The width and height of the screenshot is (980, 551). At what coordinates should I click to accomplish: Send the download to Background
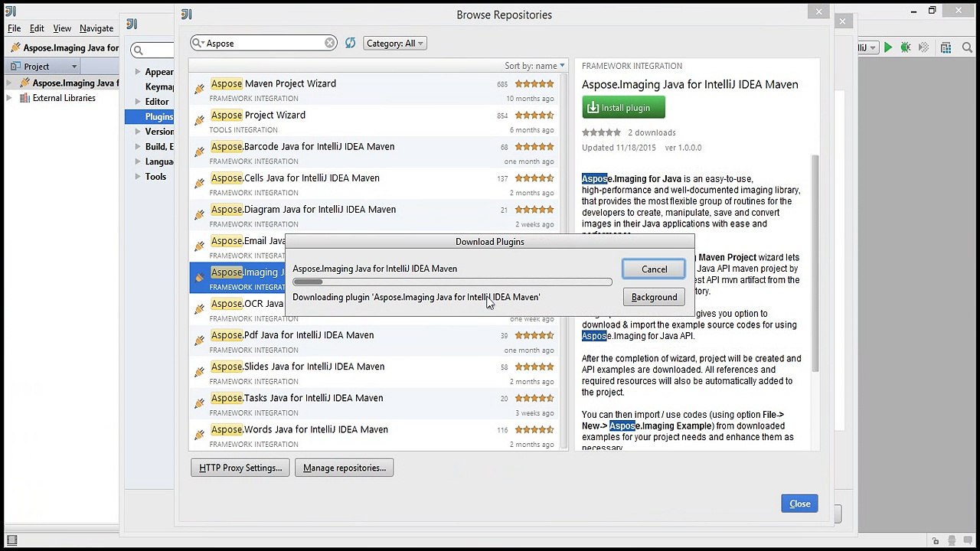point(654,297)
